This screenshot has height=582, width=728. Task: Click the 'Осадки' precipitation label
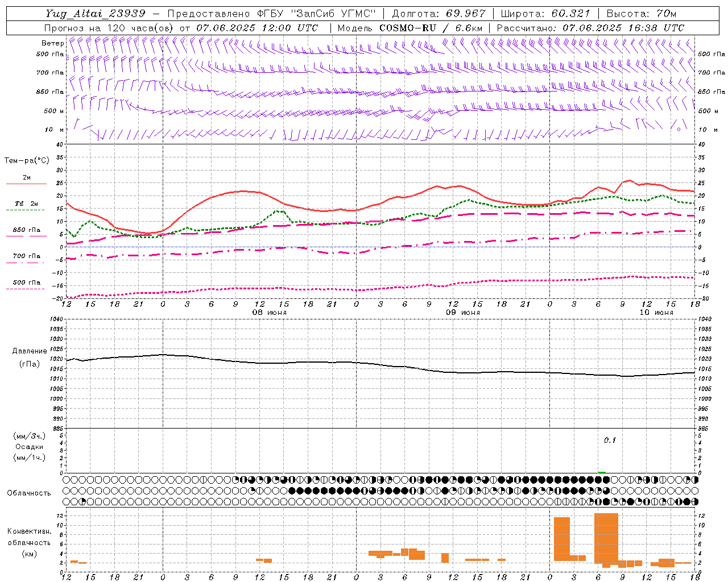tap(30, 447)
